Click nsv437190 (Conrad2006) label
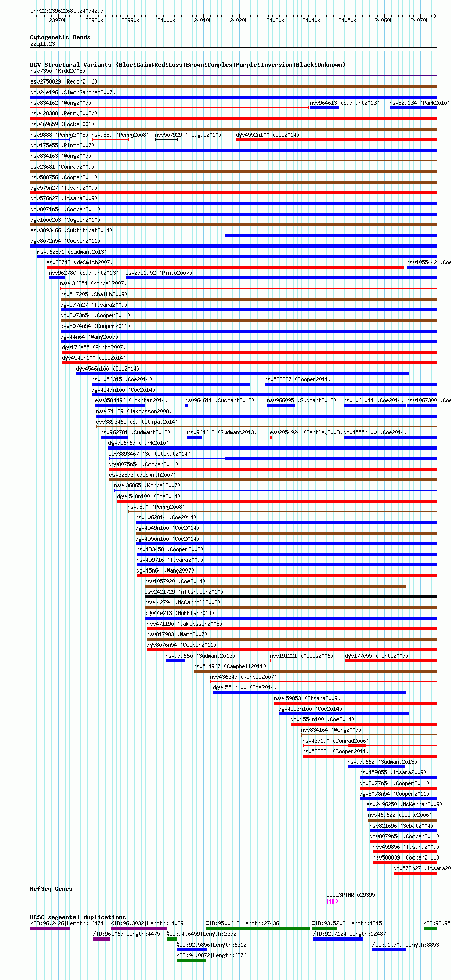This screenshot has height=980, width=451. [x=335, y=741]
